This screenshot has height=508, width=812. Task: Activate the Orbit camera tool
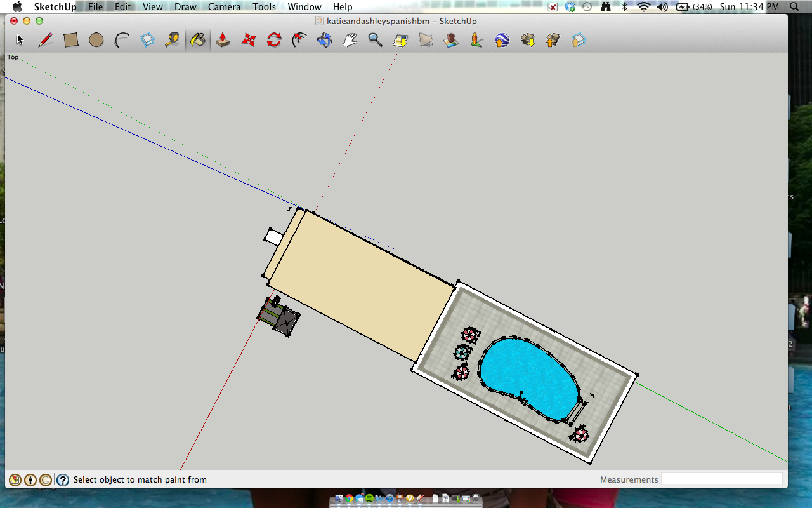pyautogui.click(x=324, y=41)
